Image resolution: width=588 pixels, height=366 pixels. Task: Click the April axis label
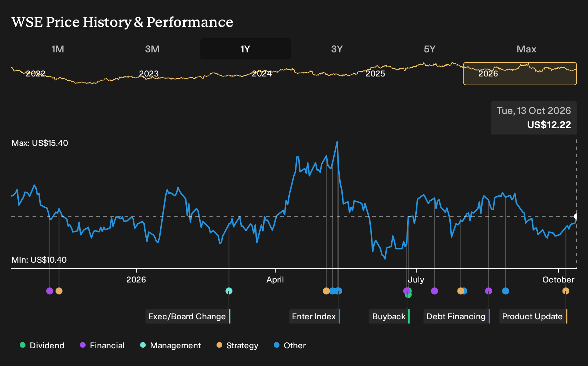click(275, 280)
